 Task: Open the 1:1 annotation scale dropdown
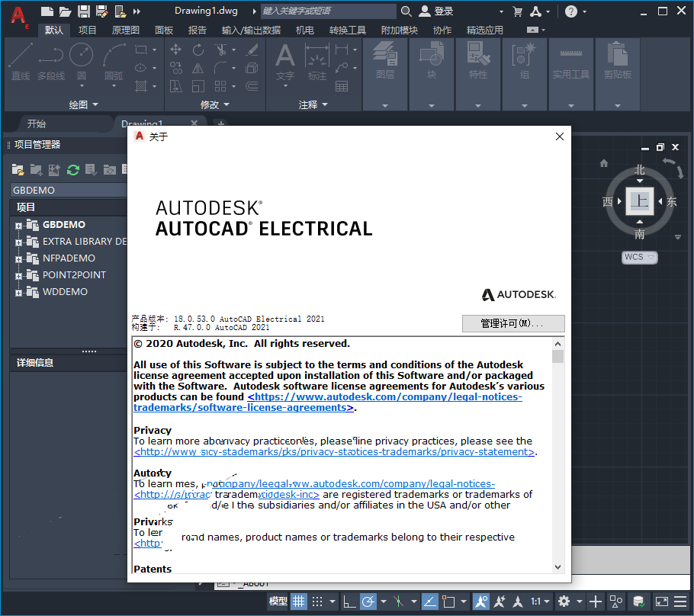[540, 602]
